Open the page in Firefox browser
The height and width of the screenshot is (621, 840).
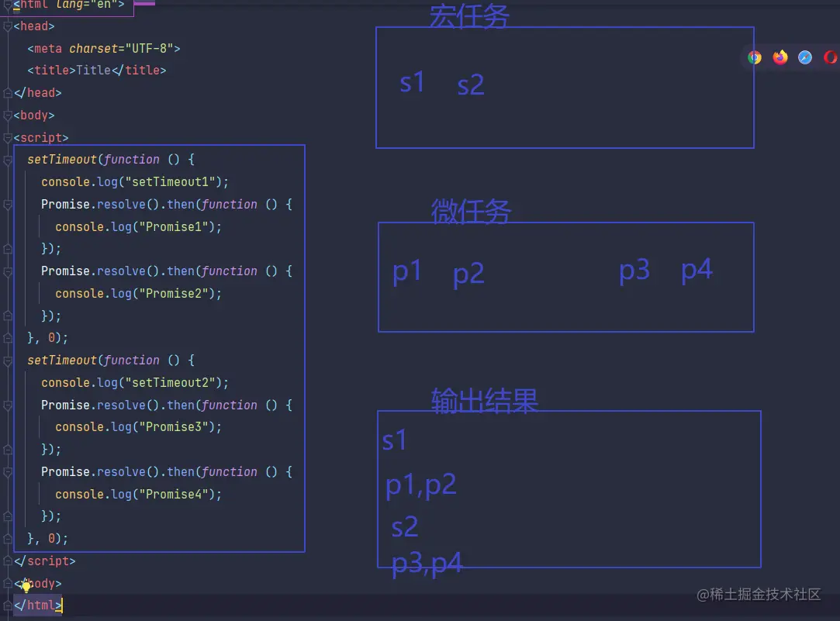point(780,57)
